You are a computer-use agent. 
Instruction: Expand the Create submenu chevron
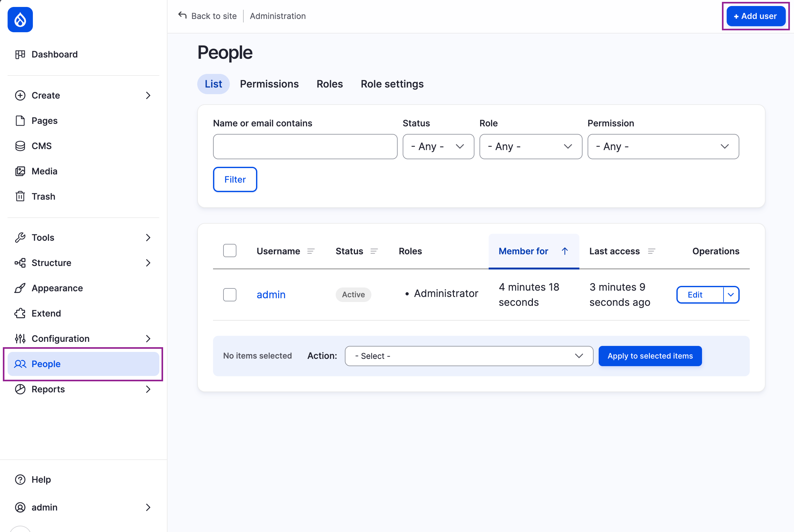pos(148,95)
